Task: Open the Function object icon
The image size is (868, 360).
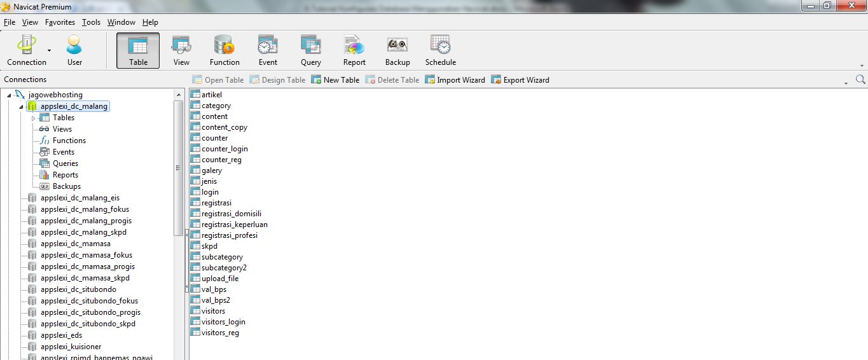Action: coord(224,50)
